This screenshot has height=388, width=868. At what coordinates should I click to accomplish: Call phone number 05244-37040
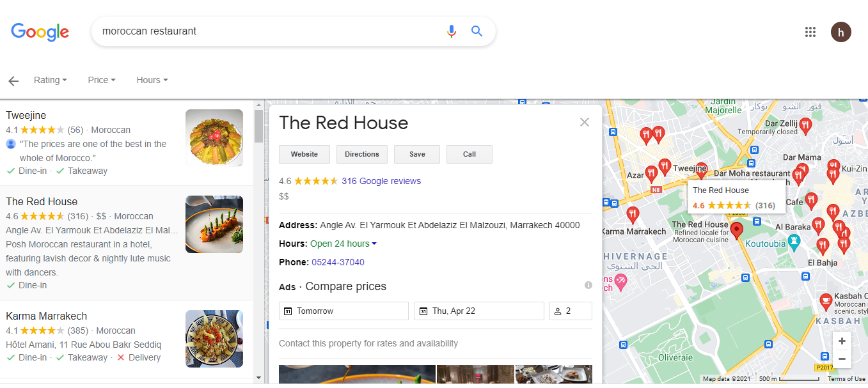pos(338,262)
